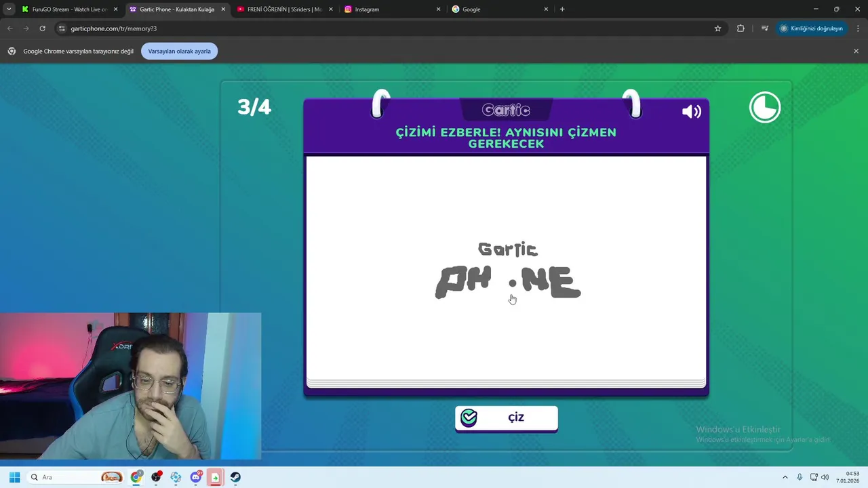Bookmark this page with the star icon
This screenshot has width=868, height=488.
(717, 28)
